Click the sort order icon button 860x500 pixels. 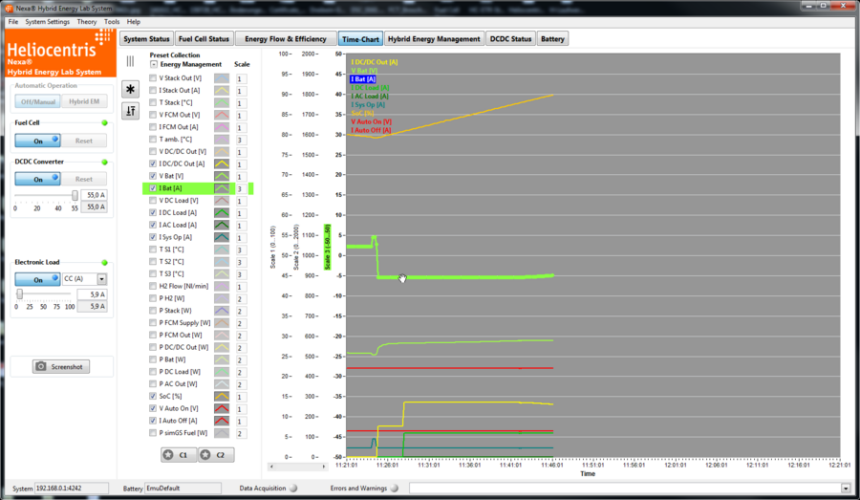pyautogui.click(x=130, y=111)
